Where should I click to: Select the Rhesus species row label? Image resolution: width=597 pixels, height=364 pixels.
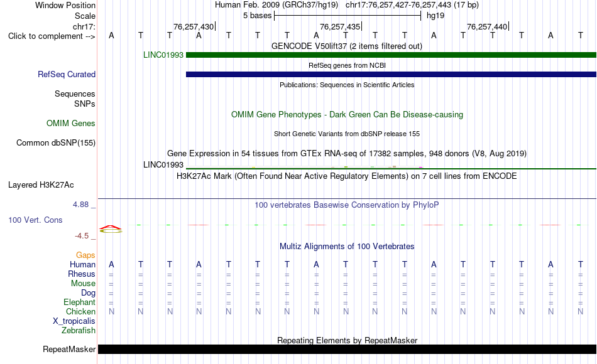[x=82, y=274]
